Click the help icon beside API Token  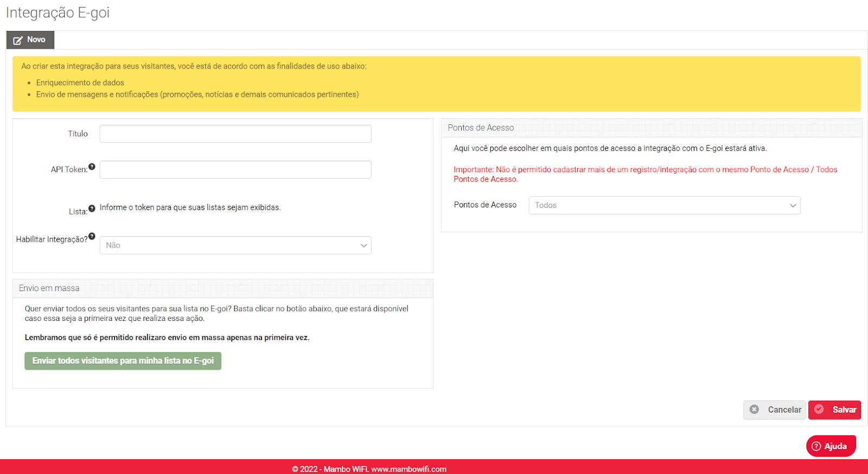92,167
